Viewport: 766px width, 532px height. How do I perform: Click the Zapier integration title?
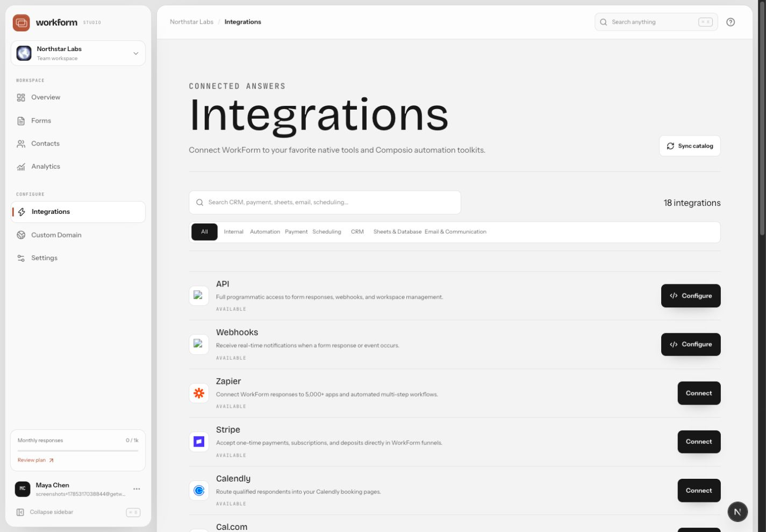228,381
